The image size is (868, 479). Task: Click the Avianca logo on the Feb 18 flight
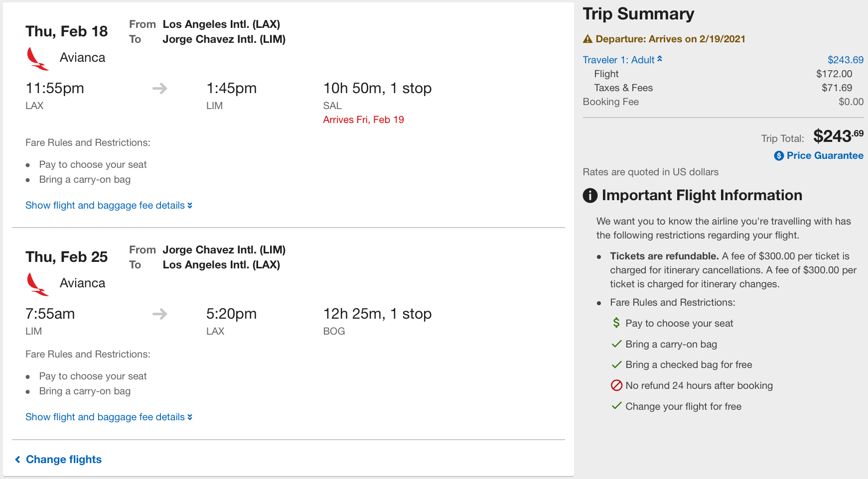pos(37,59)
